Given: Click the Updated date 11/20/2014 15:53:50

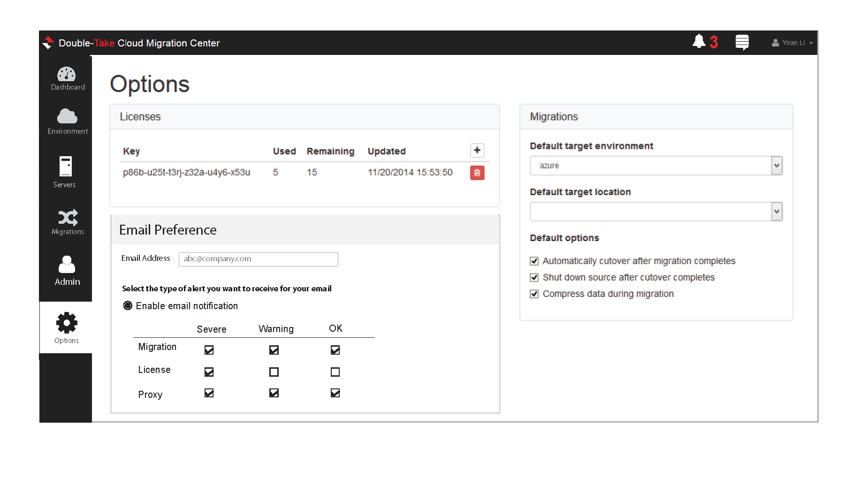Looking at the screenshot, I should click(410, 172).
